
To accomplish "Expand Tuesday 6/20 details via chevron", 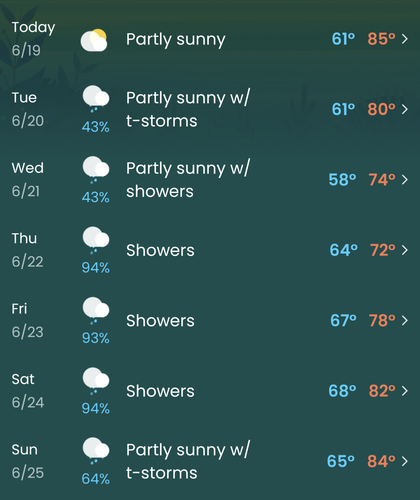I will pyautogui.click(x=405, y=109).
